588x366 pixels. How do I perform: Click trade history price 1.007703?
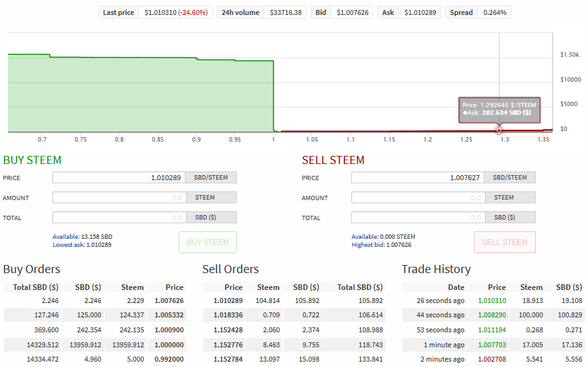(x=492, y=345)
